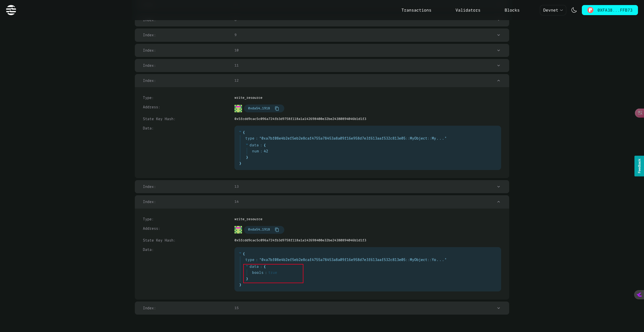The height and width of the screenshot is (332, 644).
Task: Click address identicon under Index 12
Action: [x=238, y=108]
